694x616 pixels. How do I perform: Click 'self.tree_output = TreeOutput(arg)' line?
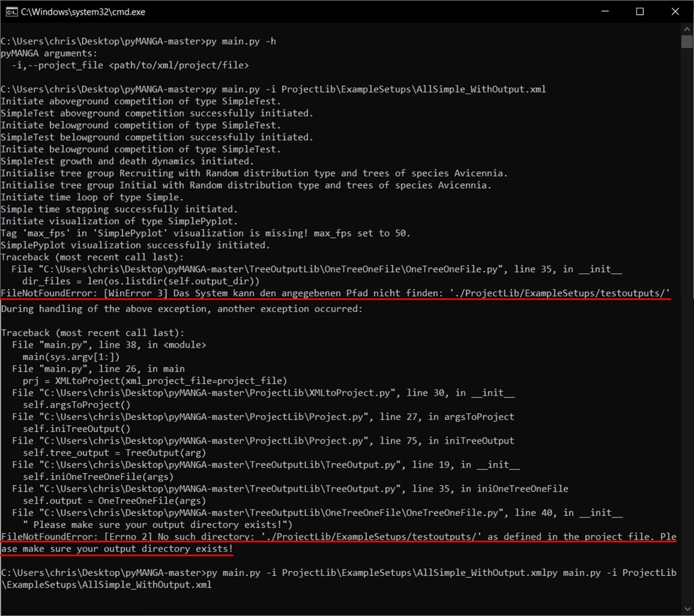114,453
